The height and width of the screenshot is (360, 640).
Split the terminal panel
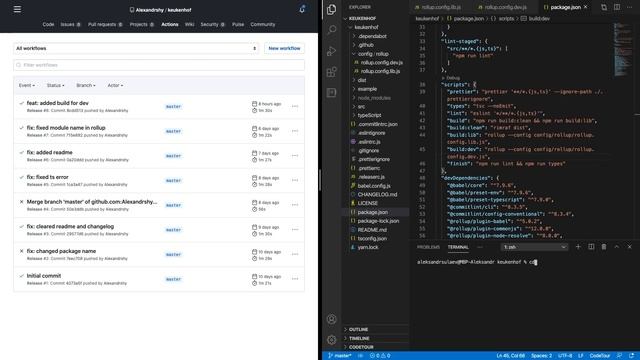[591, 247]
